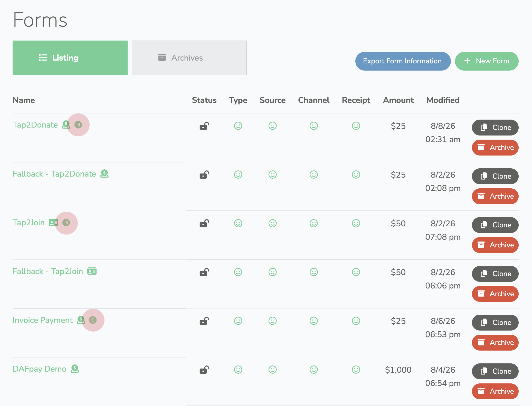The width and height of the screenshot is (532, 406).
Task: Clone the Invoice Payment form
Action: click(x=495, y=323)
